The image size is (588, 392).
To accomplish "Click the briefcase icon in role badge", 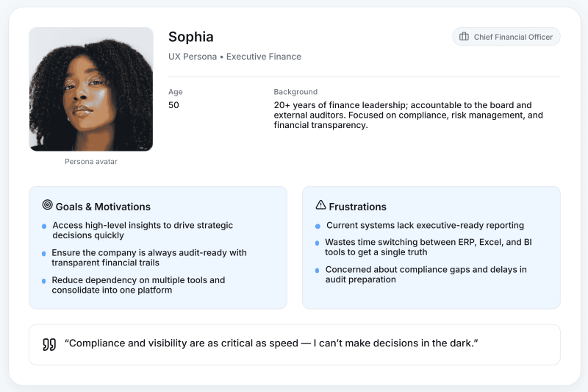I will (x=464, y=37).
